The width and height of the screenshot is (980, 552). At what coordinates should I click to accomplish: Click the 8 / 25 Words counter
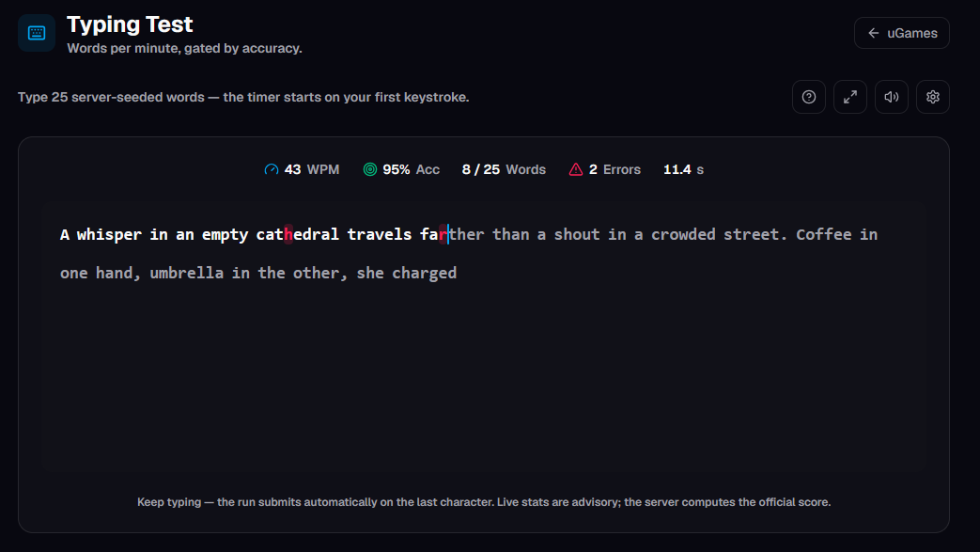tap(504, 169)
